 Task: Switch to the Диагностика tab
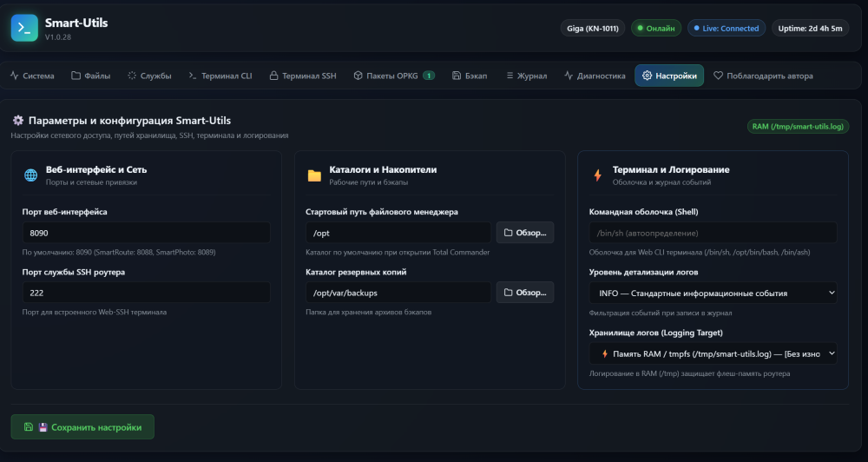point(595,76)
